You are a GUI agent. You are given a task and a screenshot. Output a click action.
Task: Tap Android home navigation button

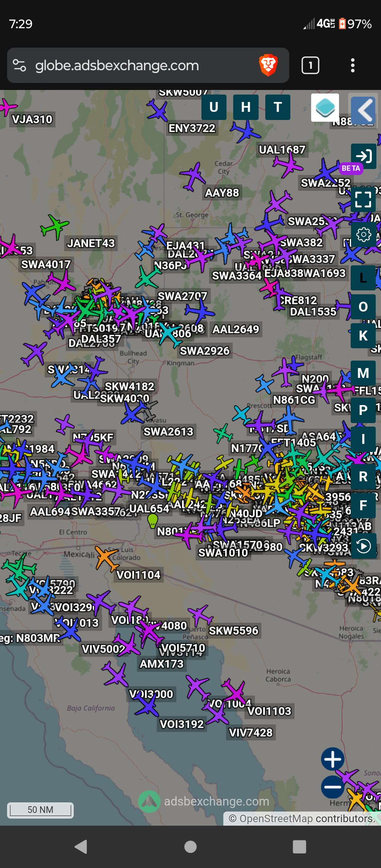tap(190, 846)
